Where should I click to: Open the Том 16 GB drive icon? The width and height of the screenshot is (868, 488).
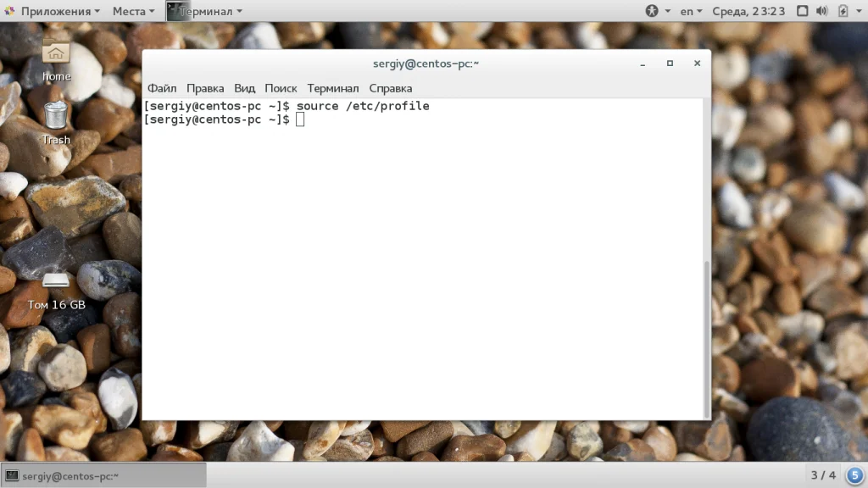pyautogui.click(x=57, y=291)
